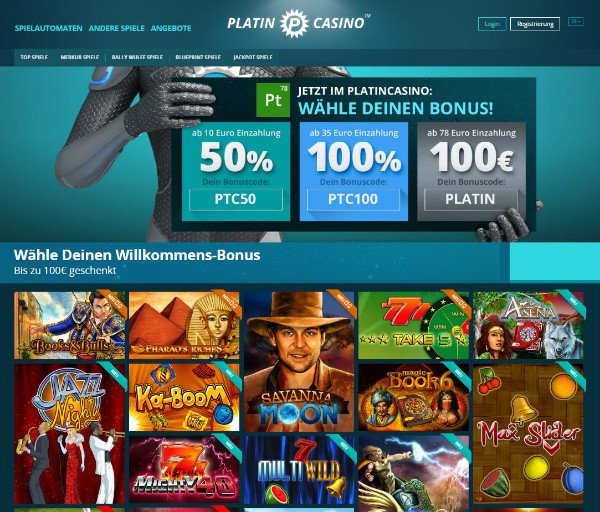
Task: Show the Jackpot Spiele tab
Action: 253,57
